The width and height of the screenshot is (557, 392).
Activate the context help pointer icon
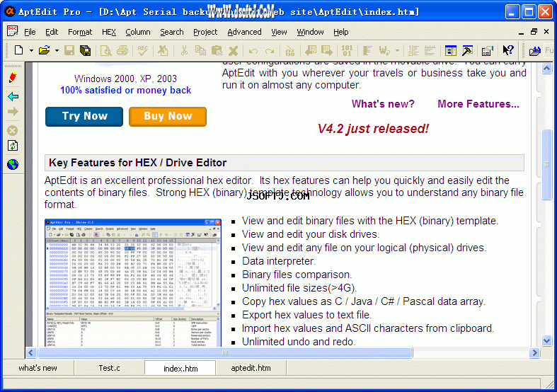(508, 50)
